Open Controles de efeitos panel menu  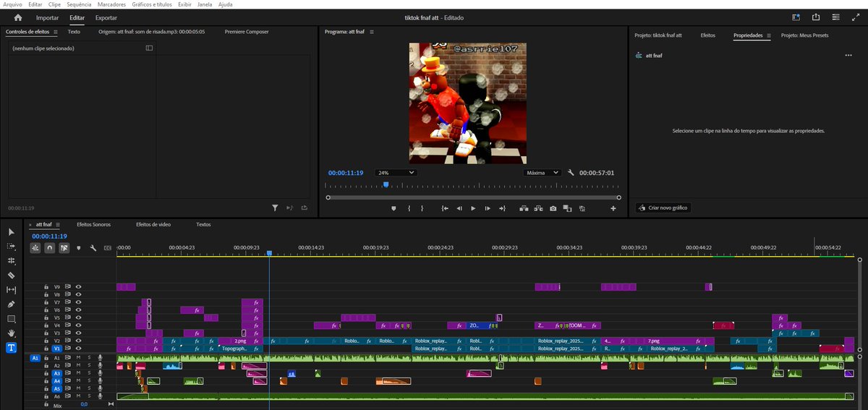tap(55, 33)
